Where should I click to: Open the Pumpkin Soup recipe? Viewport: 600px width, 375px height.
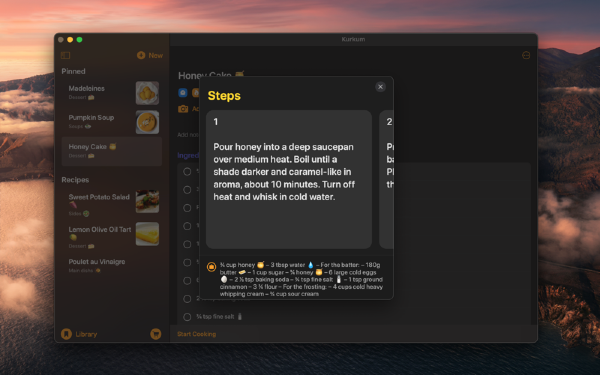pos(111,122)
